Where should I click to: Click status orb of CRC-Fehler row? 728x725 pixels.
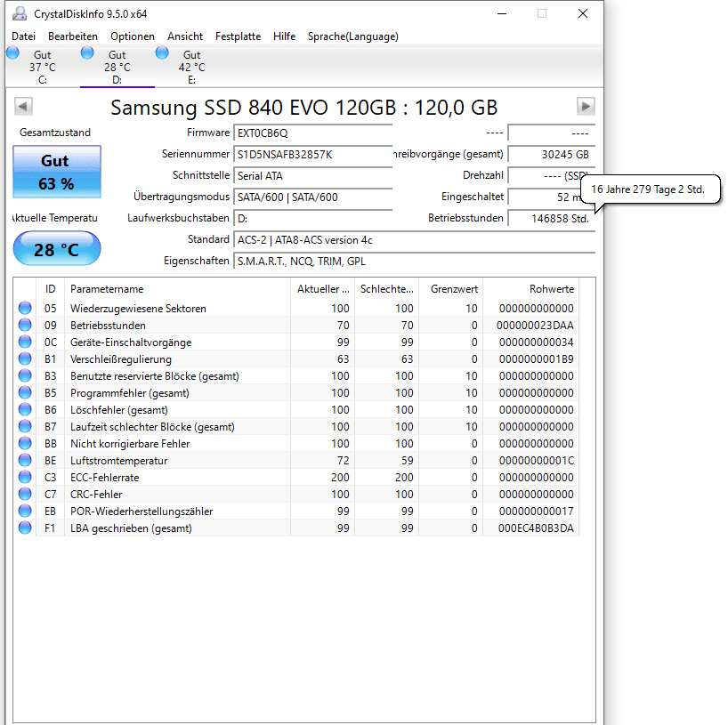click(x=25, y=494)
